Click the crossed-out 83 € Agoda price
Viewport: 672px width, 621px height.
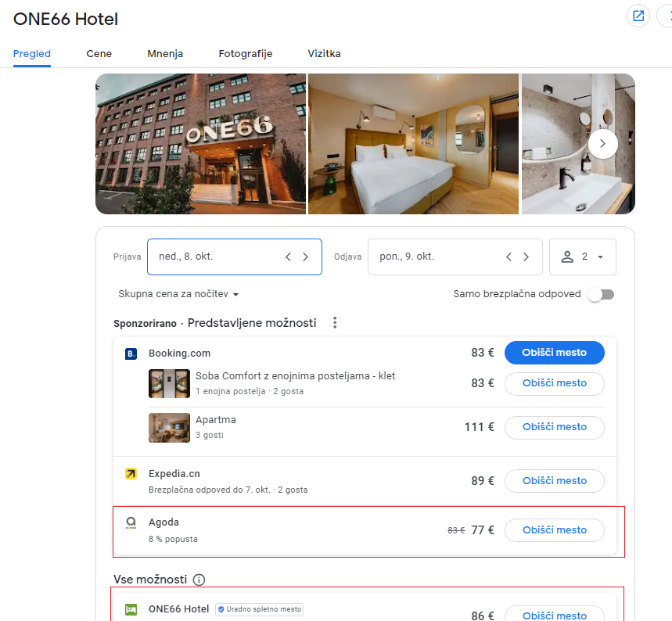pyautogui.click(x=456, y=530)
